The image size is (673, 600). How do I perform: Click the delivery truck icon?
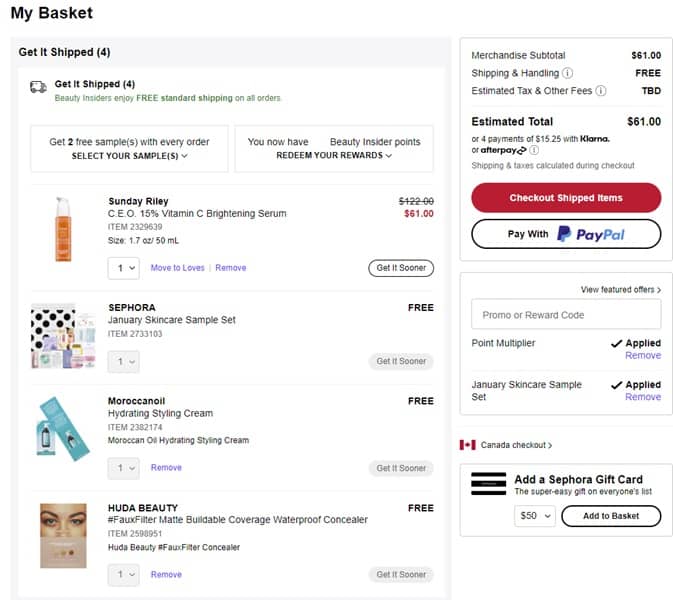(38, 87)
